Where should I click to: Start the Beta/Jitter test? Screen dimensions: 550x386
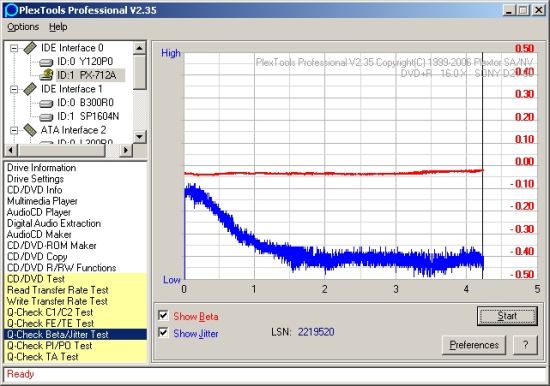[x=507, y=316]
